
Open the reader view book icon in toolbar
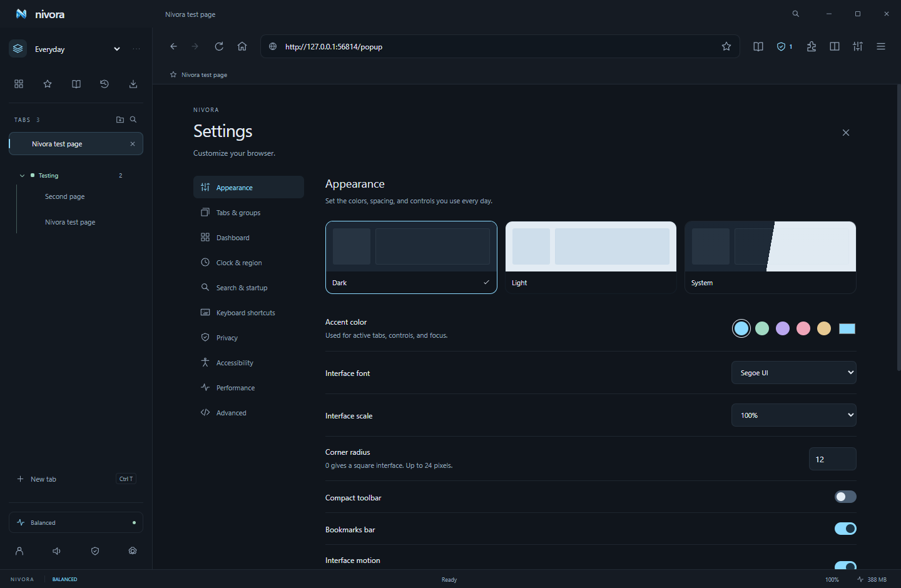tap(758, 46)
